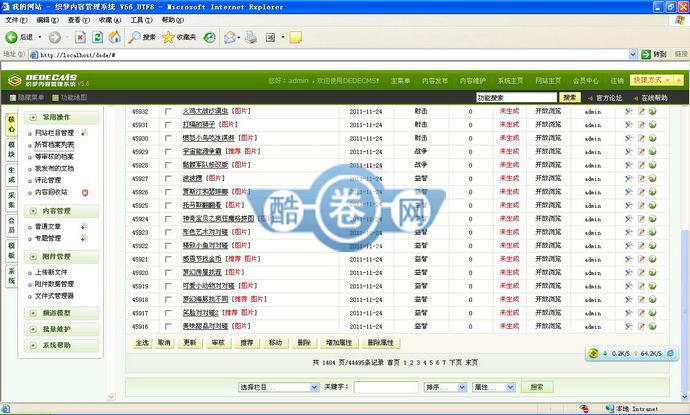Click the 关键字 keyword input field

click(x=386, y=387)
